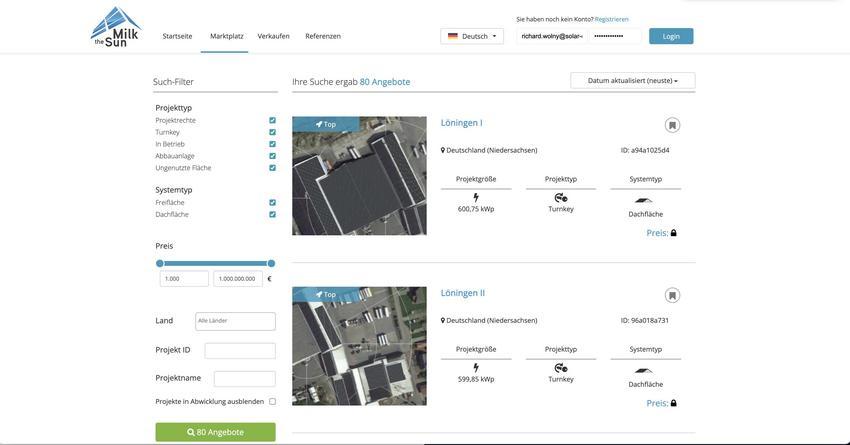This screenshot has height=445, width=850.
Task: Open the Löningen I listing title
Action: pyautogui.click(x=461, y=123)
